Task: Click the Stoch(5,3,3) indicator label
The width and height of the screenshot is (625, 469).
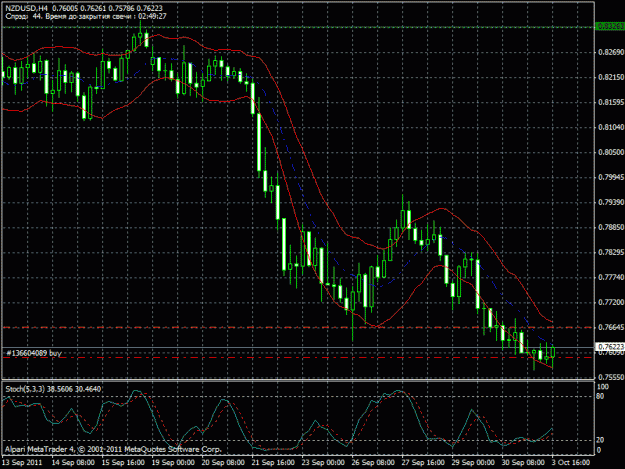Action: tap(53, 389)
